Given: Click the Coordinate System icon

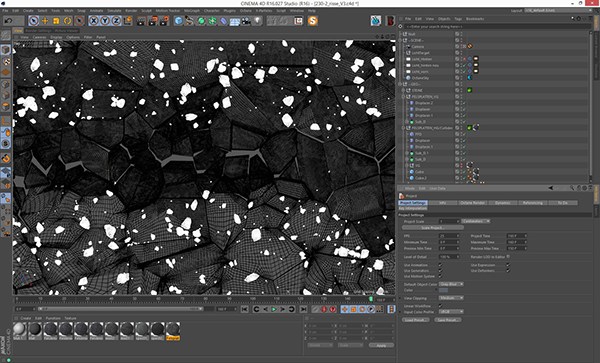Looking at the screenshot, I should (x=128, y=21).
